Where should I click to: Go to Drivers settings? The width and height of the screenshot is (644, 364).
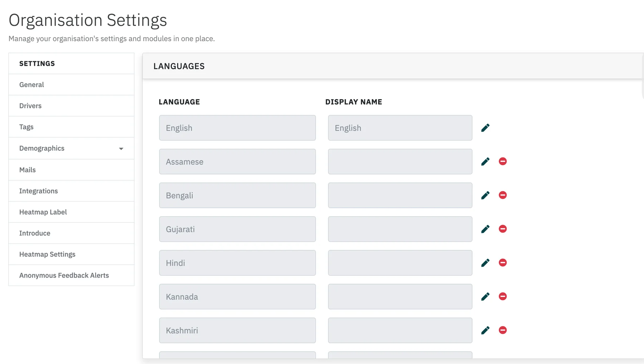pyautogui.click(x=71, y=106)
